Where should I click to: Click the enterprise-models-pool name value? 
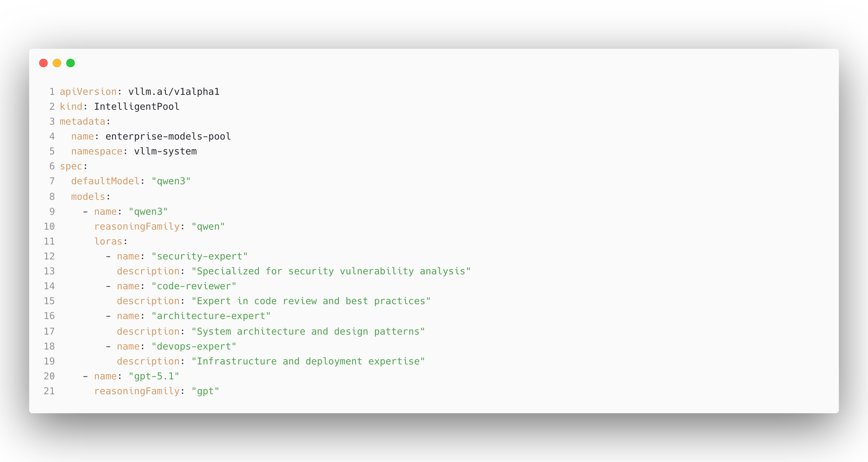coord(168,136)
